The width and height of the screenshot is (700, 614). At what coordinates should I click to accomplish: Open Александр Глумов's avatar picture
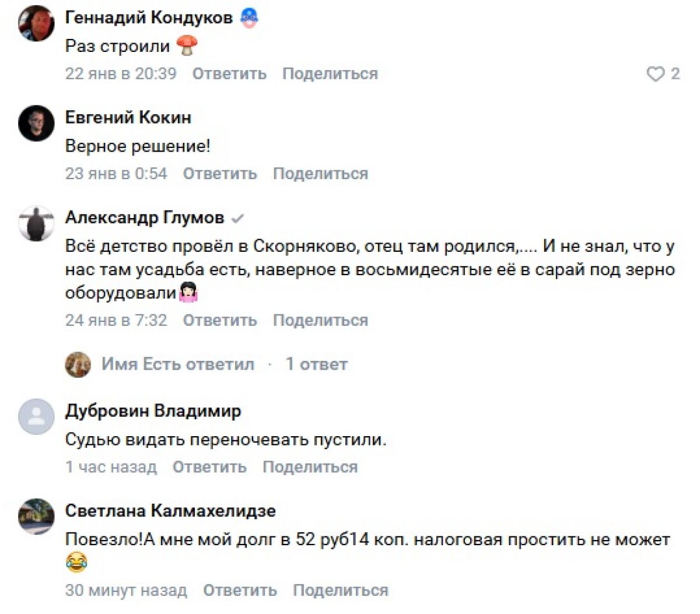click(x=37, y=223)
